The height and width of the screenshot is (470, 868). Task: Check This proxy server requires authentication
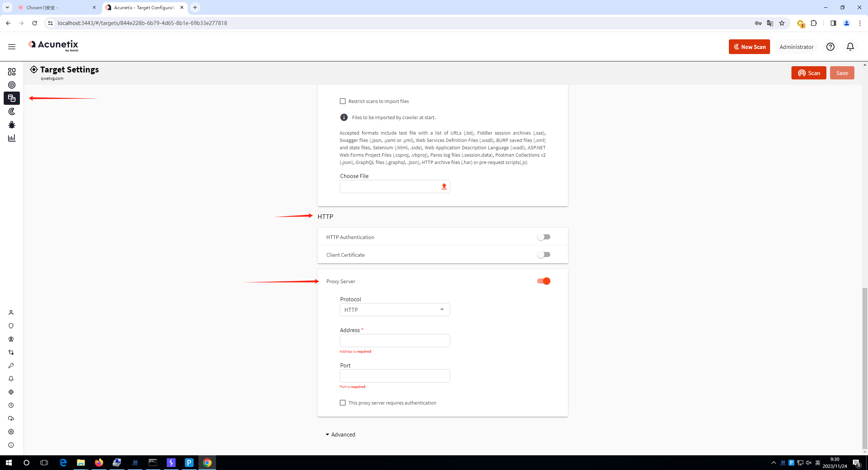(343, 403)
